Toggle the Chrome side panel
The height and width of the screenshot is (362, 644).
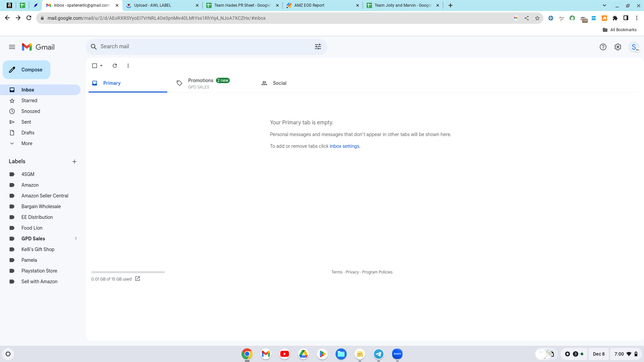pos(626,18)
